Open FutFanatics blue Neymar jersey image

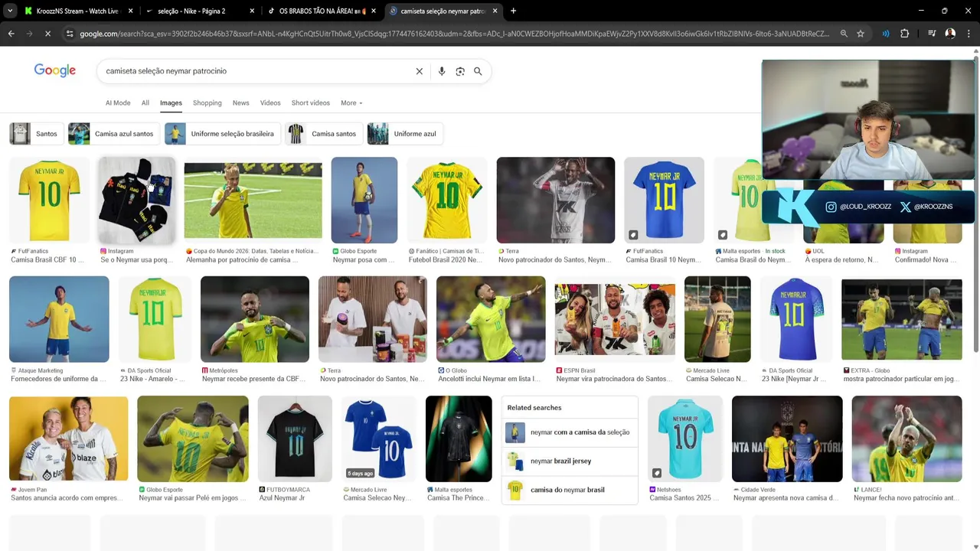click(x=664, y=200)
